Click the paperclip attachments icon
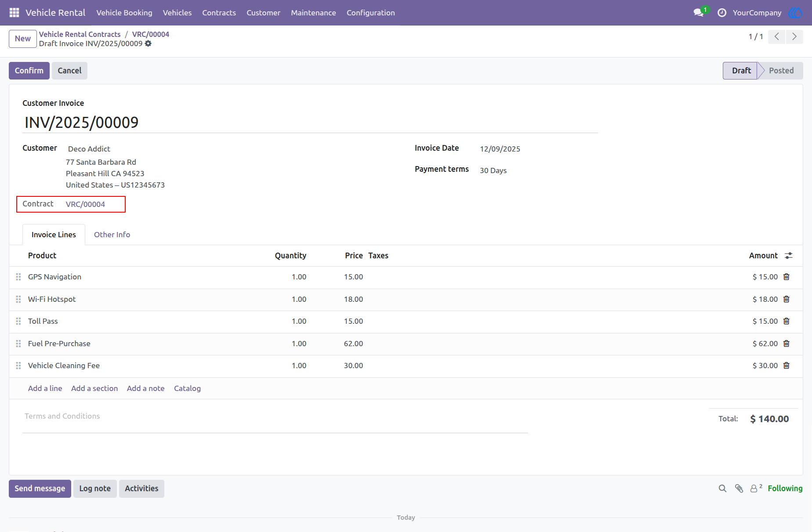812x532 pixels. point(739,489)
